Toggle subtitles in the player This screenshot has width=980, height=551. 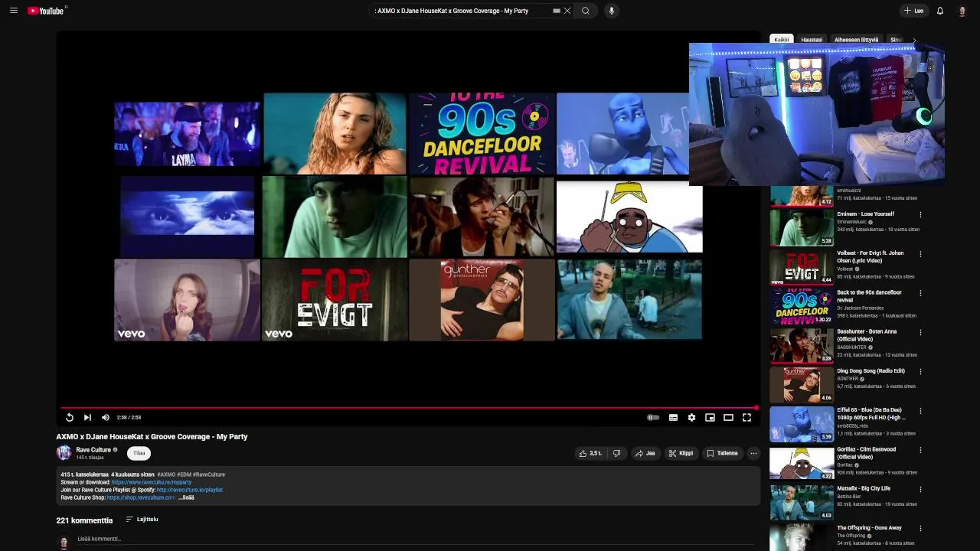click(673, 418)
